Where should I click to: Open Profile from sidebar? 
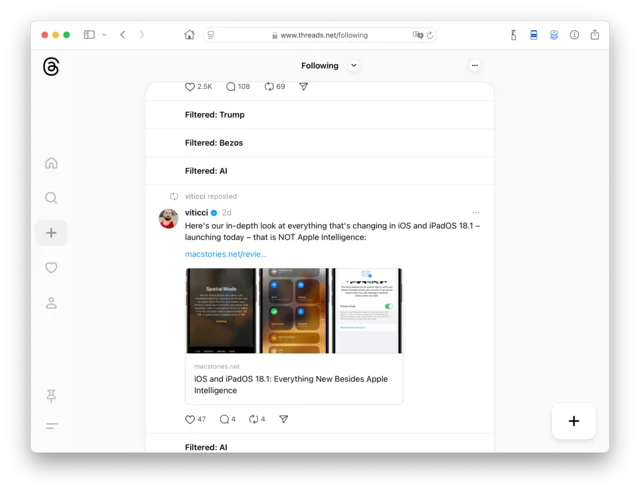(51, 303)
